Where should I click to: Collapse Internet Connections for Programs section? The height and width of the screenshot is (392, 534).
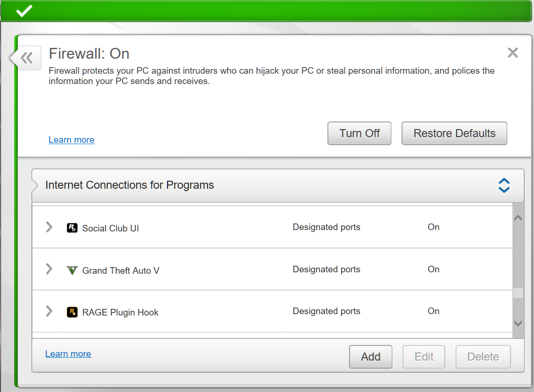coord(504,185)
